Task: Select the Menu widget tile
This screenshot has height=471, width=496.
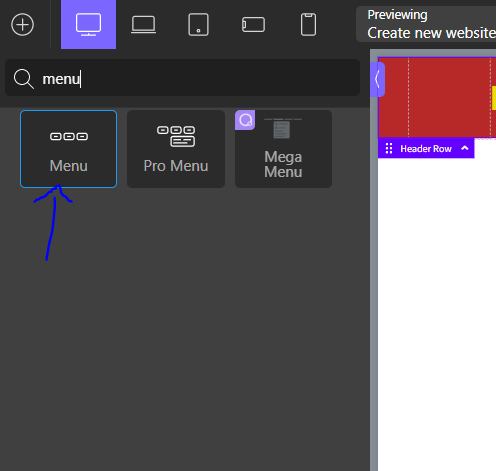Action: pyautogui.click(x=68, y=149)
